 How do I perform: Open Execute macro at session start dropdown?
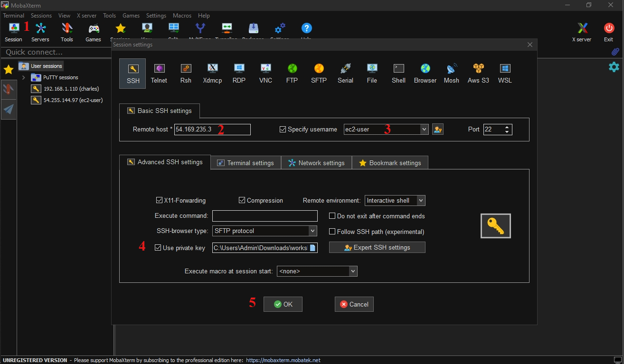click(x=353, y=271)
